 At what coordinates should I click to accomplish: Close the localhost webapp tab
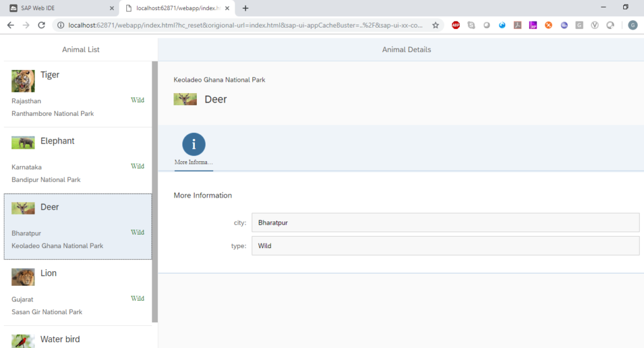pos(227,8)
